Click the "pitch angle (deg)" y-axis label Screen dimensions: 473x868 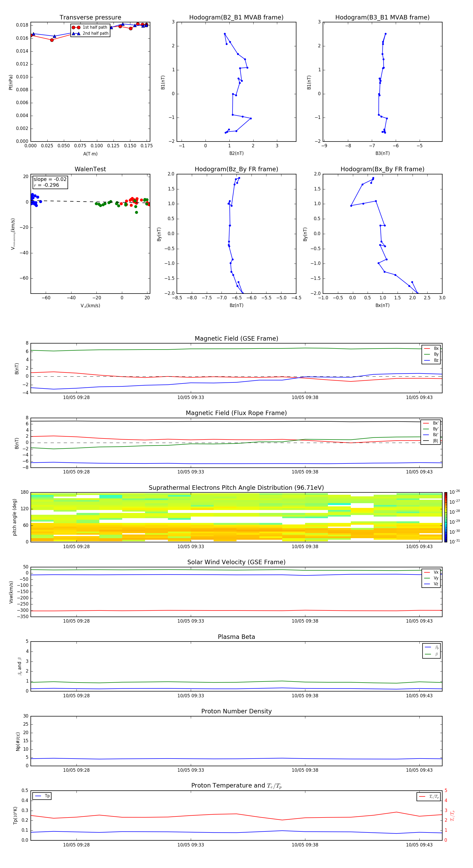coord(14,518)
